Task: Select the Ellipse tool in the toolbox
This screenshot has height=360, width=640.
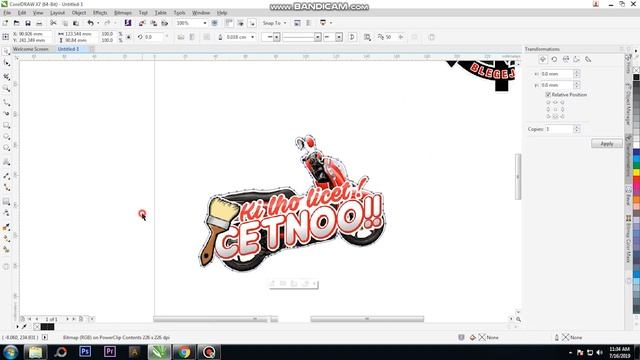Action: click(6, 137)
